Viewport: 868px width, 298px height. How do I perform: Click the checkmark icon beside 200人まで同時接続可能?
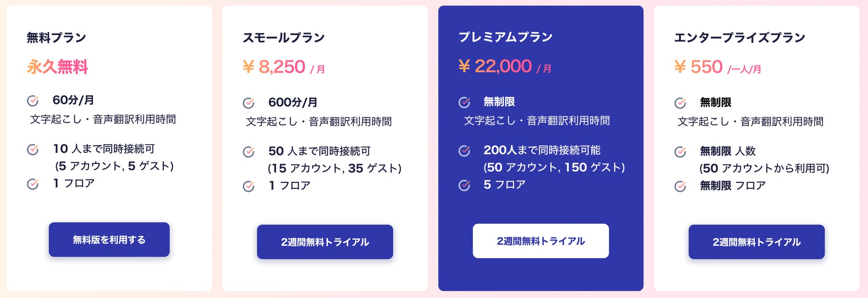click(x=465, y=151)
